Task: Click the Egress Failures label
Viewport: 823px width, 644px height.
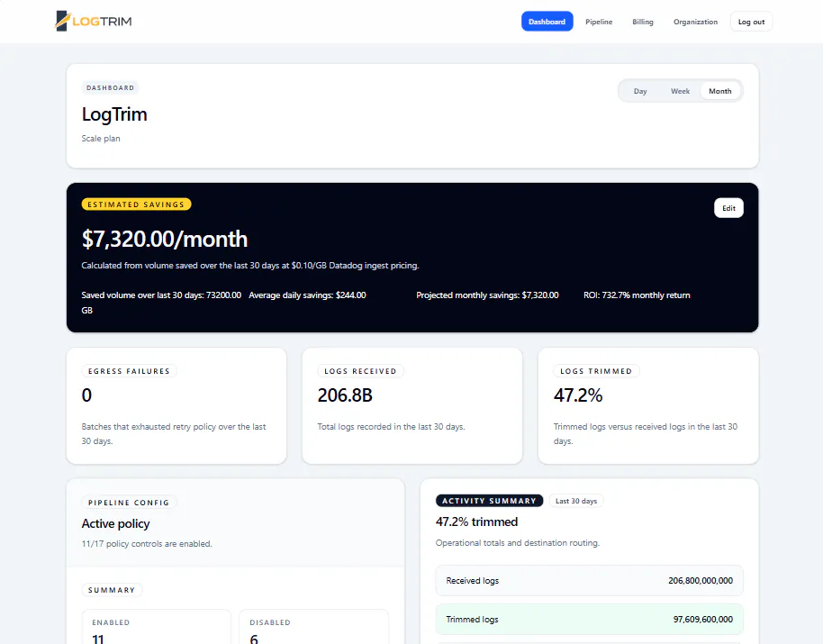Action: click(x=129, y=371)
